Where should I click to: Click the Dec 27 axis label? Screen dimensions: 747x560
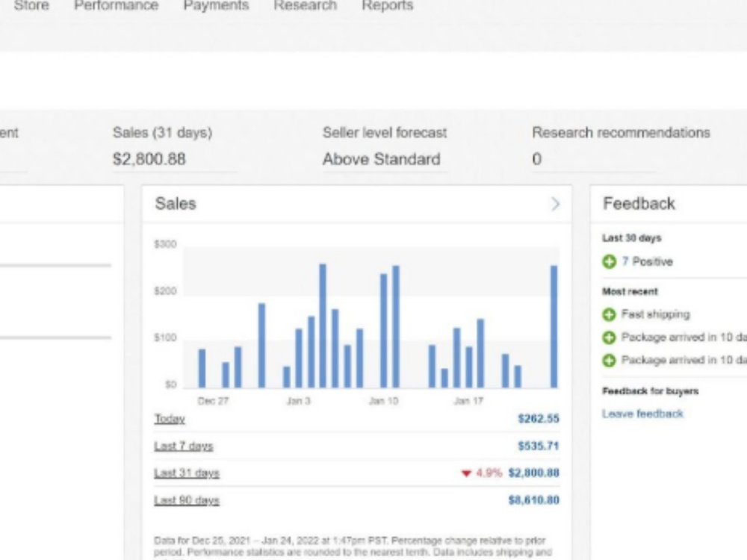pyautogui.click(x=213, y=401)
